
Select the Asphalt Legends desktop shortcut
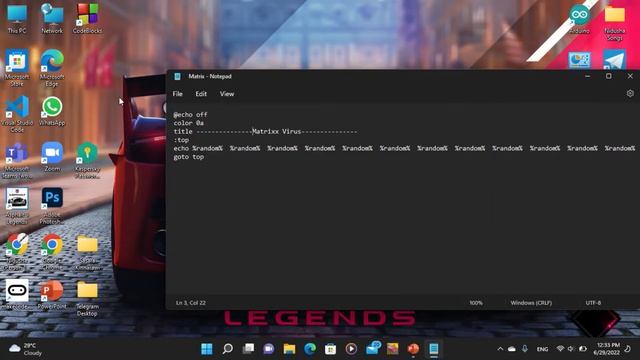[17, 206]
